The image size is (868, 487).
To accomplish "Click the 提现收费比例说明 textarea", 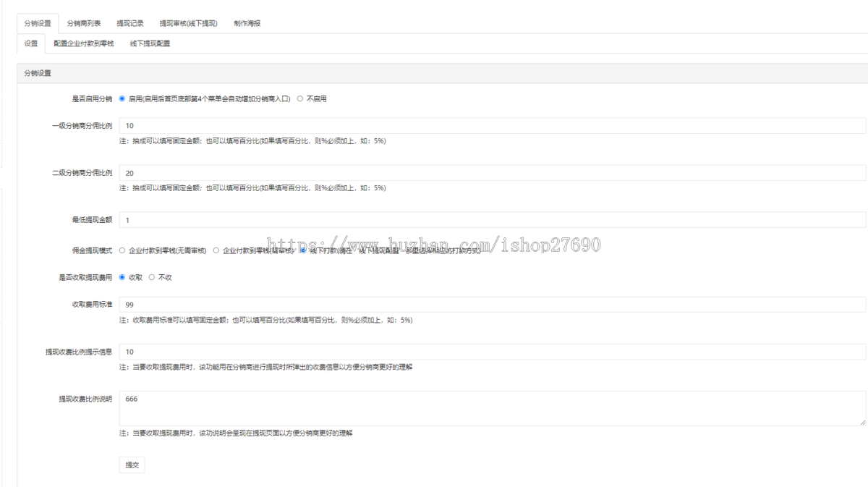I will pyautogui.click(x=493, y=408).
